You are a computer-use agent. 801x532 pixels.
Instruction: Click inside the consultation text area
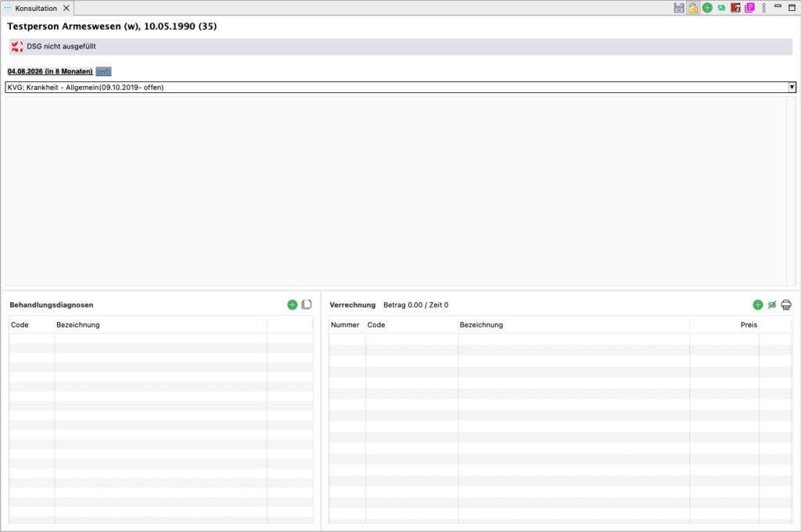(x=395, y=190)
